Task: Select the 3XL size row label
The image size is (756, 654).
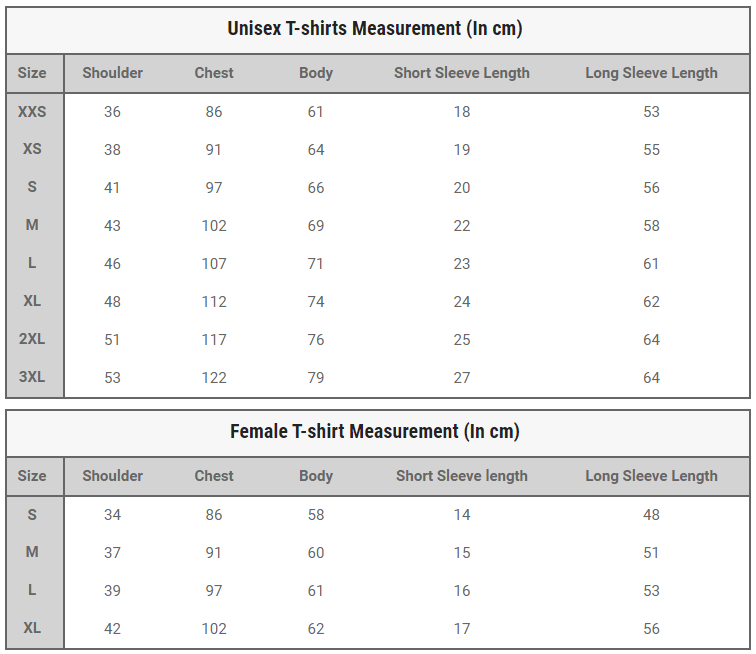Action: pos(32,378)
